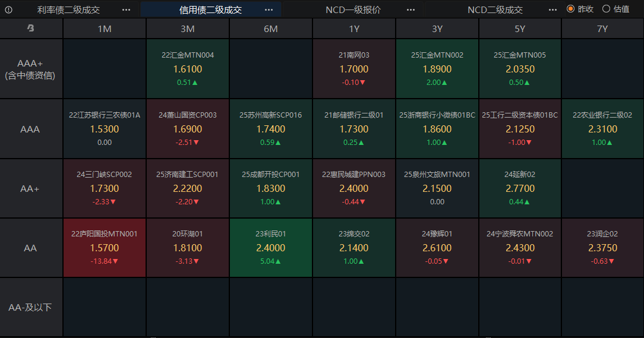Click the red 22庐阳国投MTN001 cell
The image size is (644, 338).
click(105, 248)
